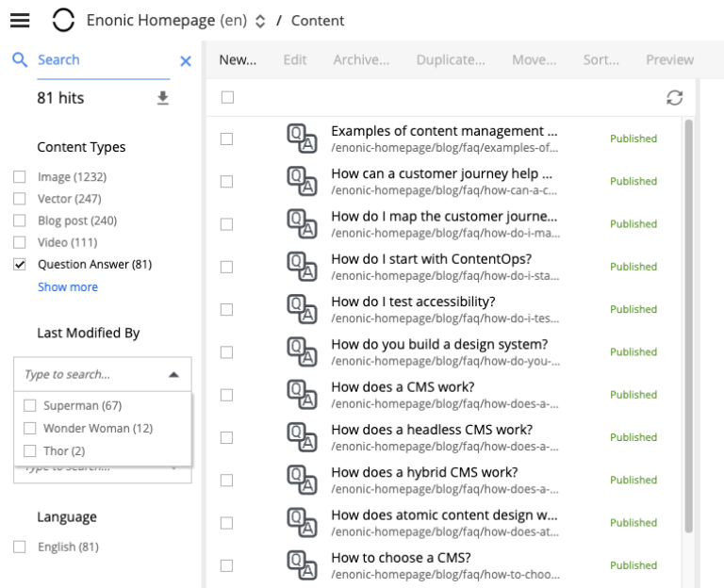Image resolution: width=724 pixels, height=588 pixels.
Task: Open the hamburger main menu
Action: pos(19,21)
